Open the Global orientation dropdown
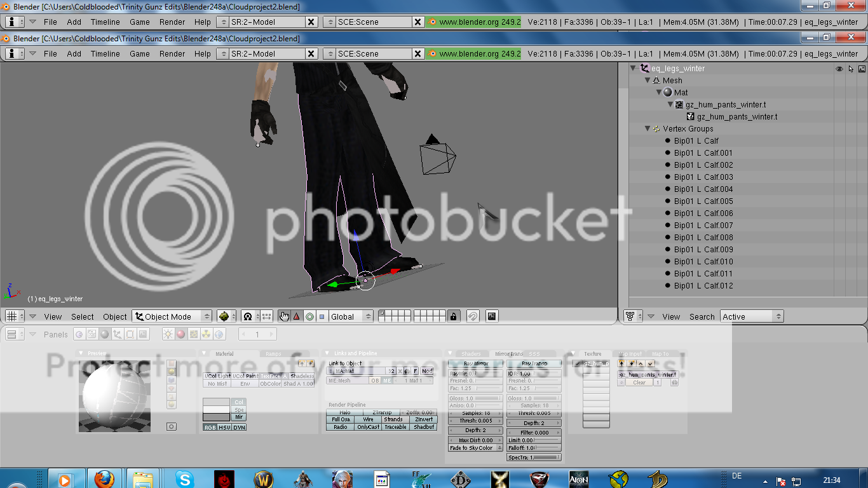Image resolution: width=868 pixels, height=488 pixels. point(351,316)
